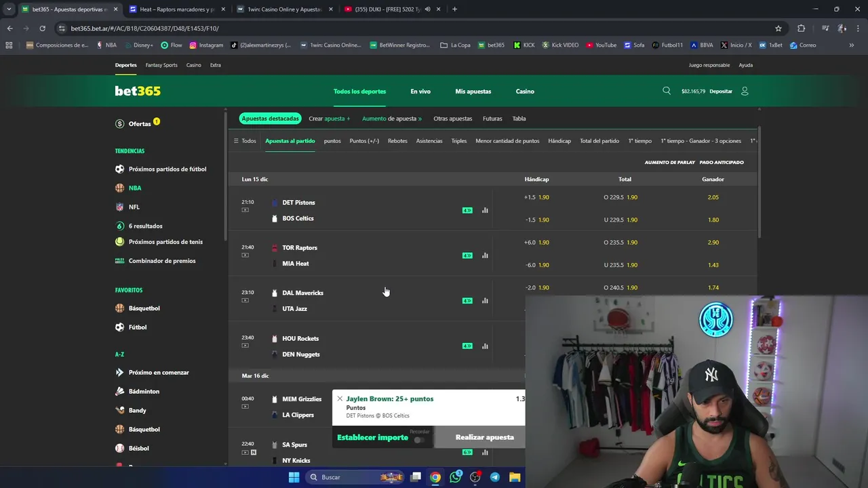Expand the Aumento de apuesta option
This screenshot has width=868, height=488.
pos(392,119)
